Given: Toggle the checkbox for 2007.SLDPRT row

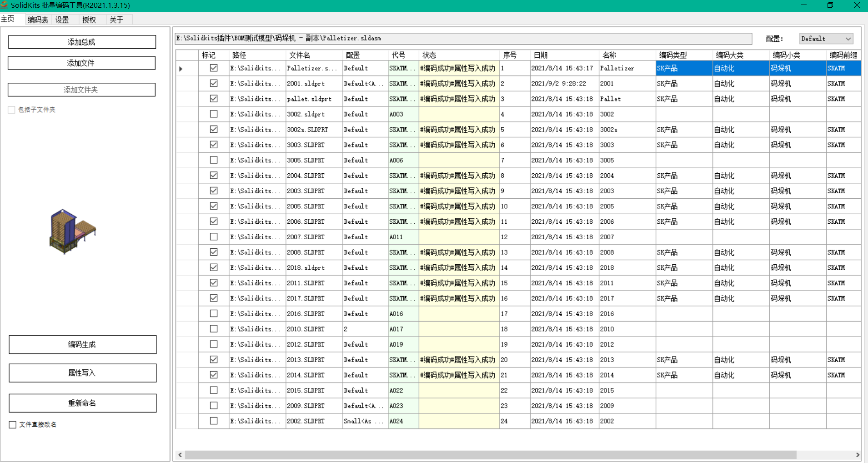Looking at the screenshot, I should pyautogui.click(x=214, y=237).
